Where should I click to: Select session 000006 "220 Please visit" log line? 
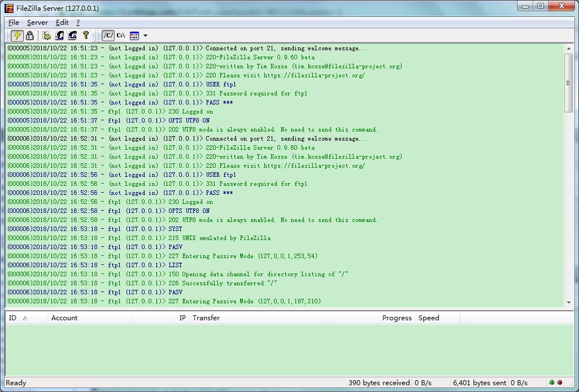186,165
